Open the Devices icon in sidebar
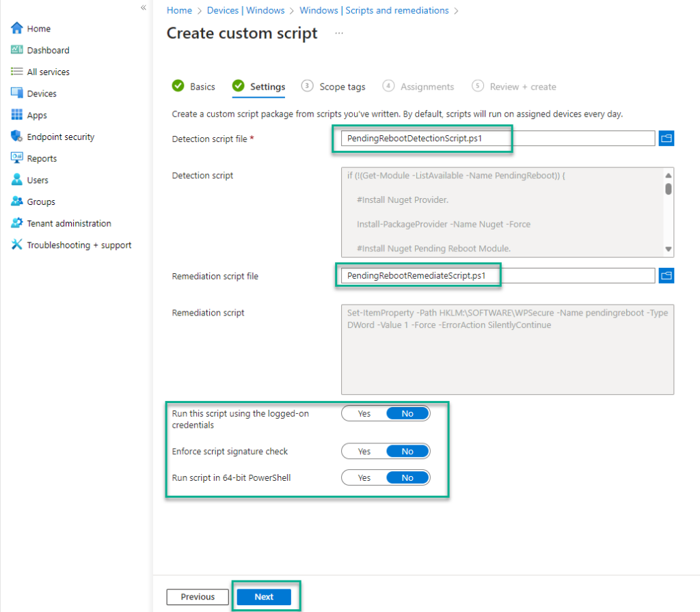 coord(17,93)
